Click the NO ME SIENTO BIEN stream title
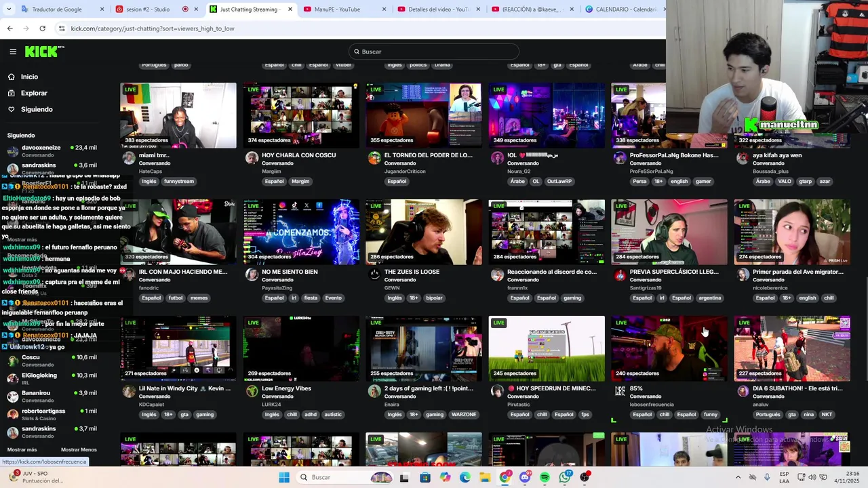The height and width of the screenshot is (488, 868). [290, 272]
